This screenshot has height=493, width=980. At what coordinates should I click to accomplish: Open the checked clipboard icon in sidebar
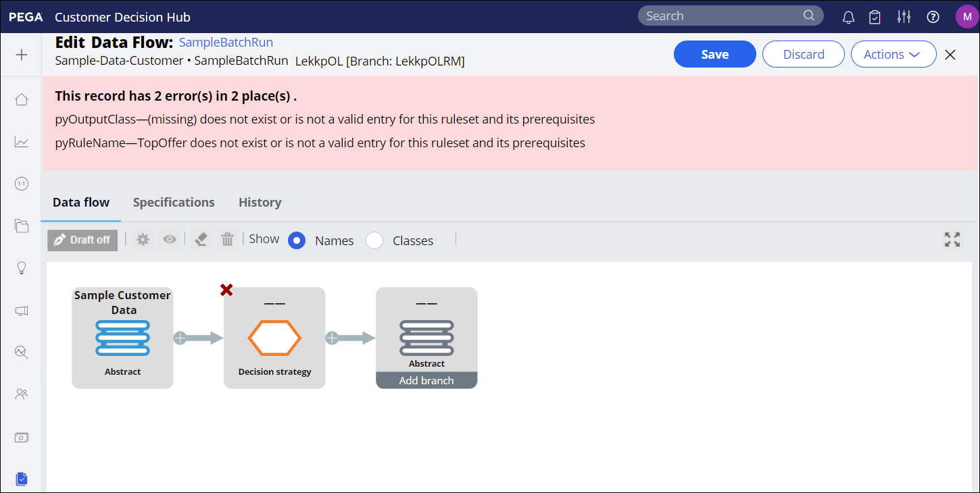(x=22, y=479)
